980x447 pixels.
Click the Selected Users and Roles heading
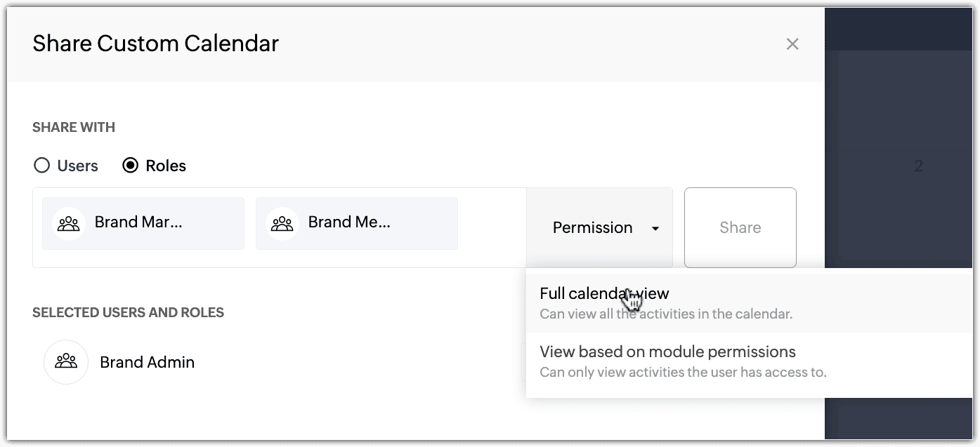tap(128, 312)
